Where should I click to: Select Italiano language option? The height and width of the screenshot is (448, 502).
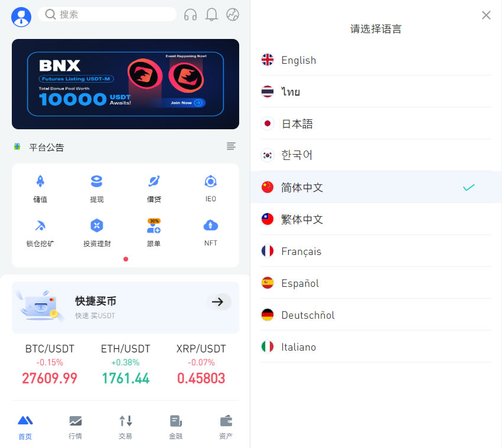(x=376, y=347)
